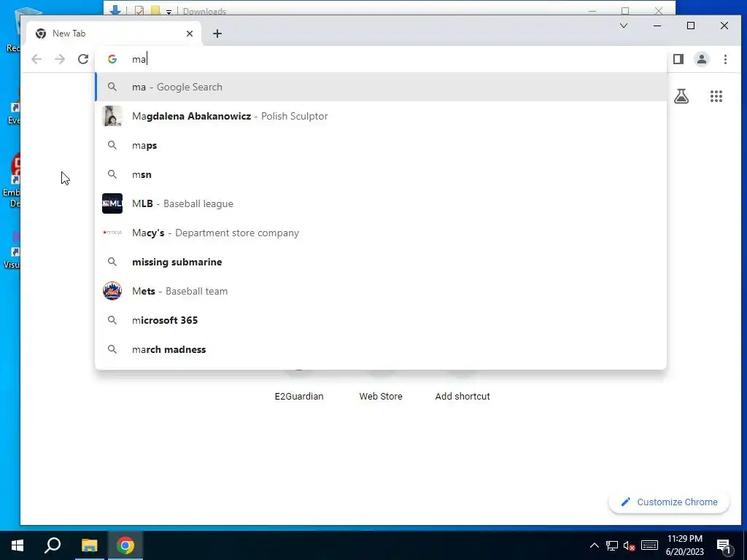Screen dimensions: 747x560
Task: Select the Mets Baseball team suggestion
Action: click(x=381, y=291)
